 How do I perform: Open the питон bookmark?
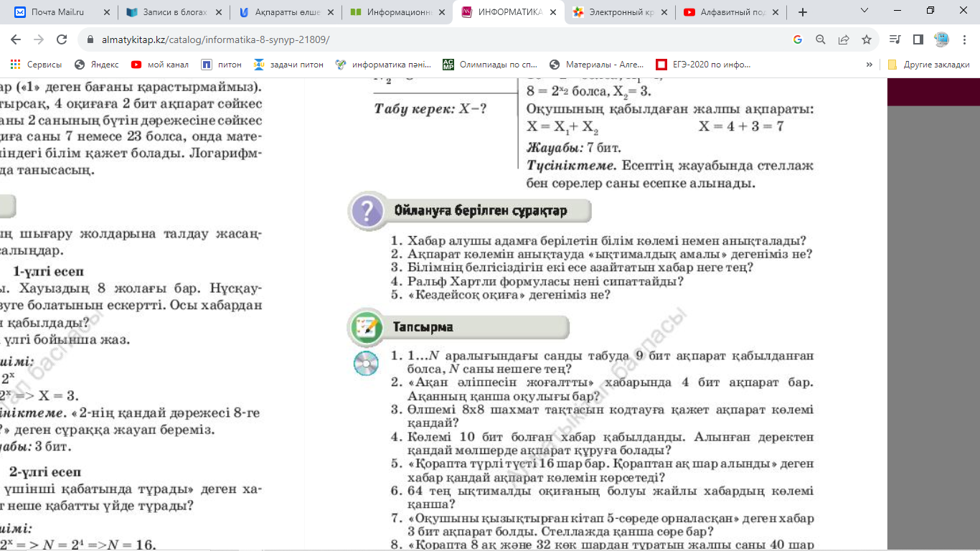221,64
